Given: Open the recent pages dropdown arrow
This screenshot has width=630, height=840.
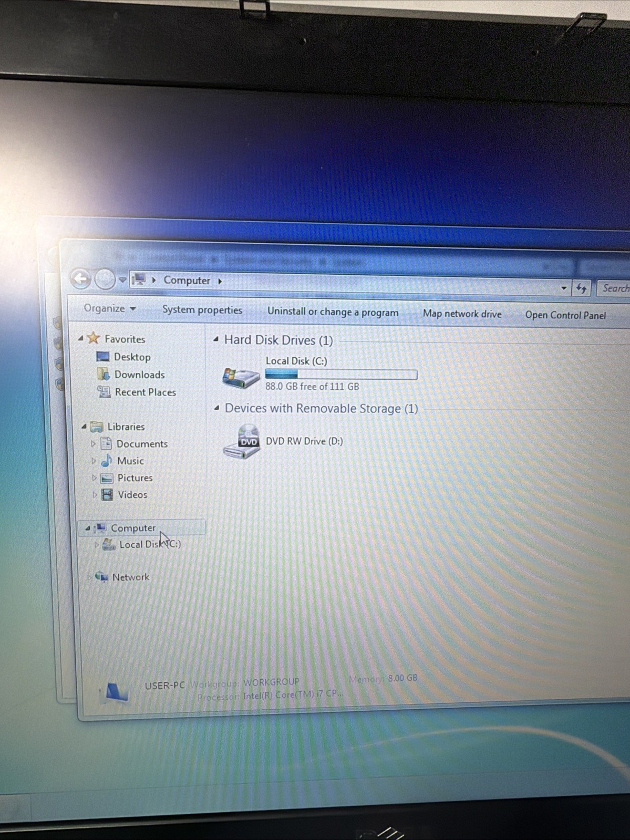Looking at the screenshot, I should tap(122, 280).
